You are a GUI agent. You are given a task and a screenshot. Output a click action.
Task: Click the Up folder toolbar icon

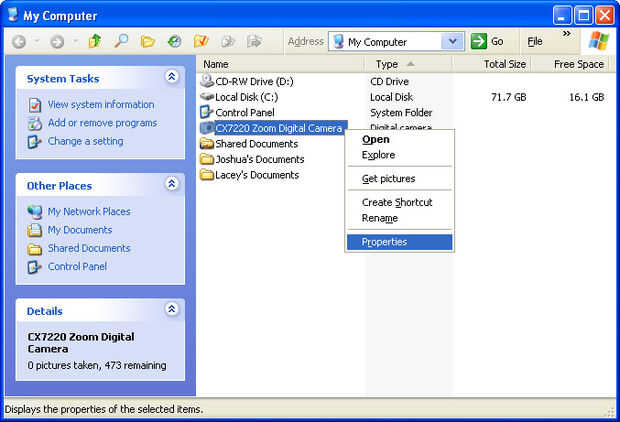click(94, 41)
